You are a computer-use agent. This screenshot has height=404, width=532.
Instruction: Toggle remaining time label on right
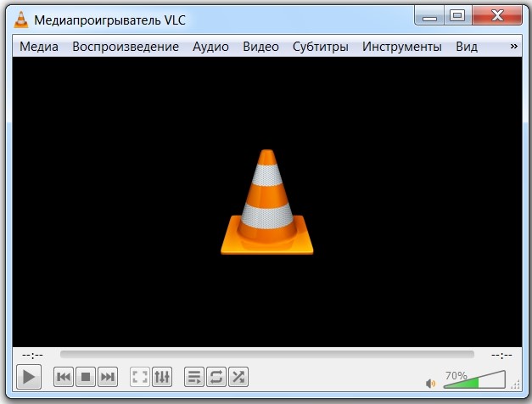click(x=501, y=355)
